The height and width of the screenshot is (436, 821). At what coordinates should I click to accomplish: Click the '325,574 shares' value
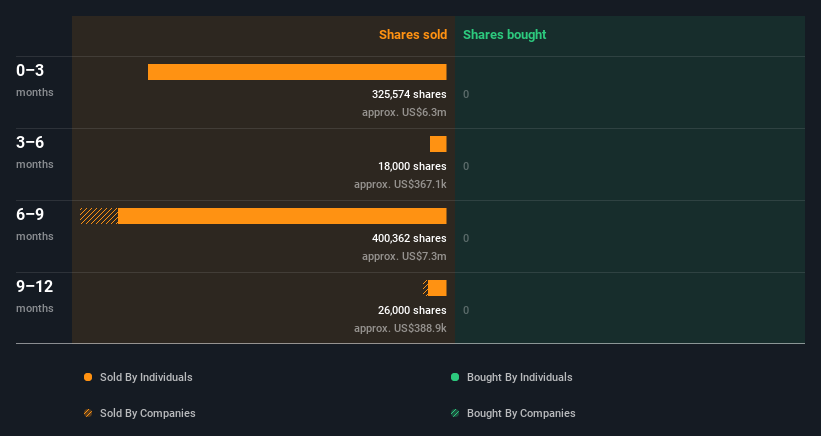pyautogui.click(x=409, y=94)
